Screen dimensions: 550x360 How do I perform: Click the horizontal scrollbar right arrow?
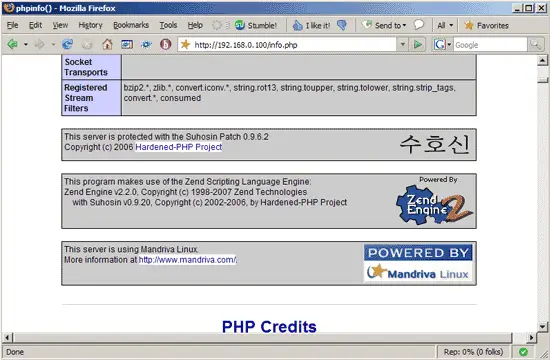[x=532, y=338]
